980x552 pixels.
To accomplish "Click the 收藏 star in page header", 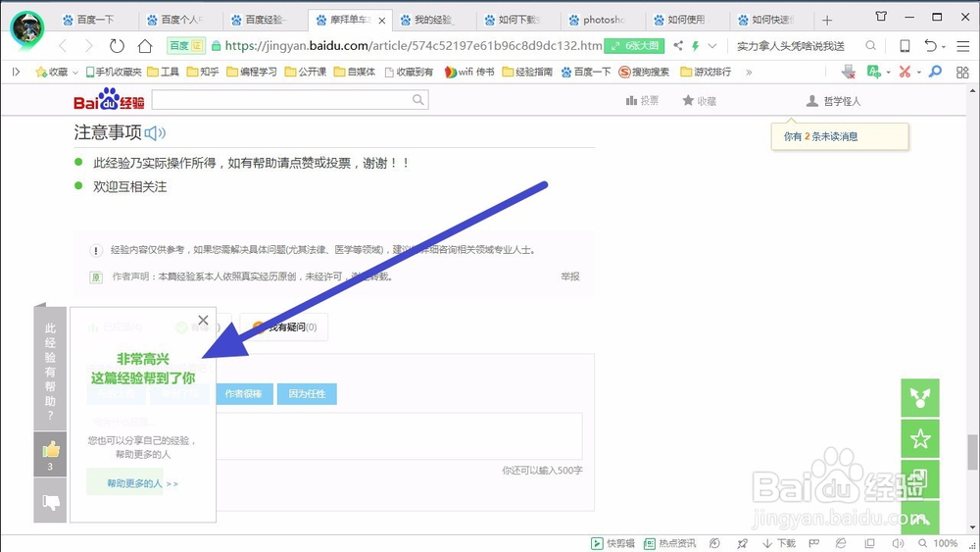I will (x=699, y=101).
